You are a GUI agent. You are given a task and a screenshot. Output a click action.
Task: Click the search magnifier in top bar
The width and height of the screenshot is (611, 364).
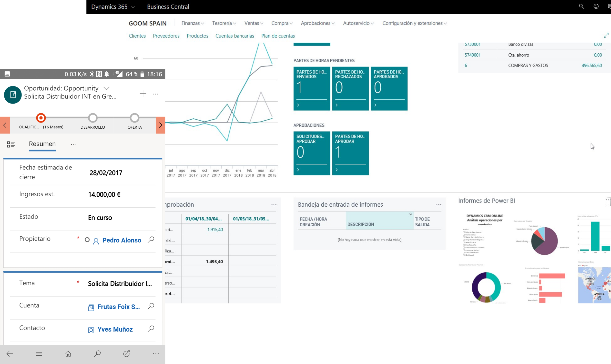(581, 7)
